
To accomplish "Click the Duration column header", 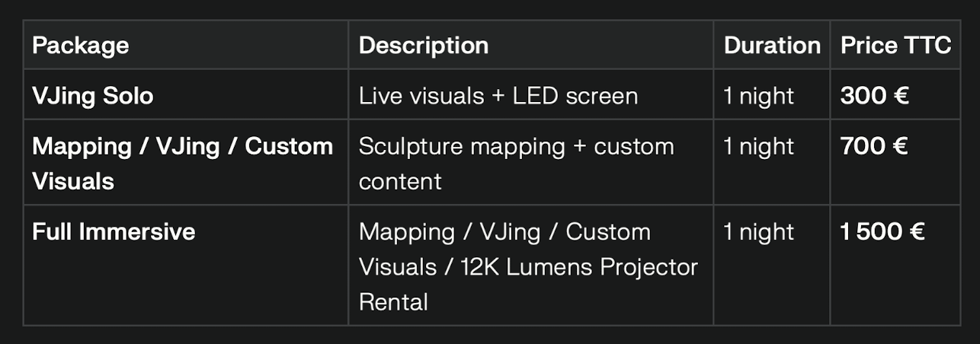I will point(771,46).
